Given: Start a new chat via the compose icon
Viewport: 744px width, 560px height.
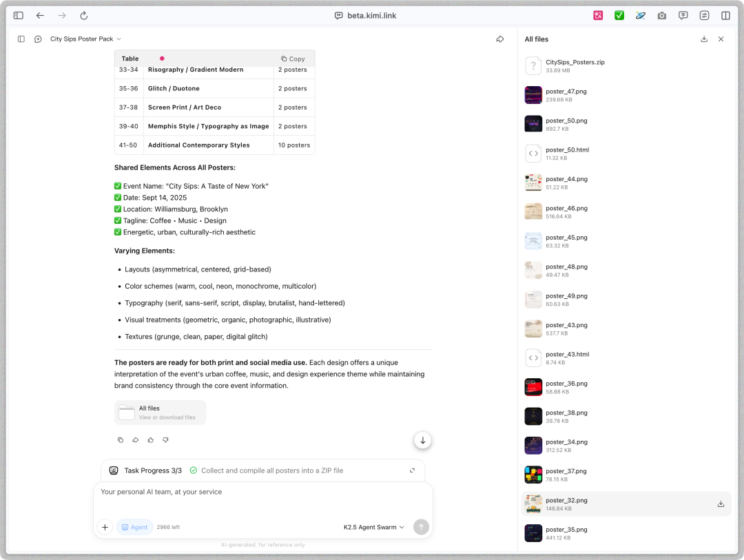Looking at the screenshot, I should (38, 39).
